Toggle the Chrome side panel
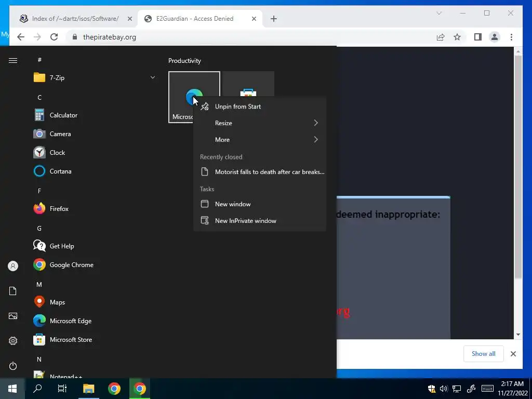 (x=478, y=37)
